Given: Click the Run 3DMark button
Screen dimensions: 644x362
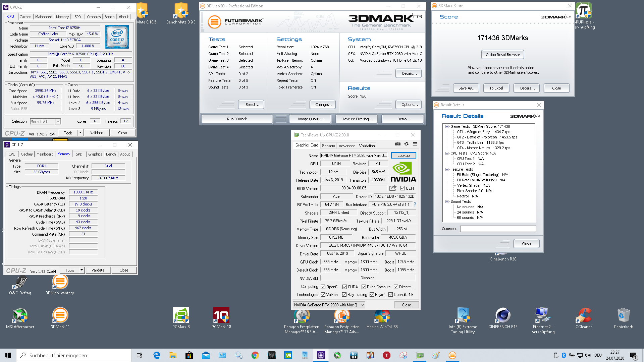Looking at the screenshot, I should 237,119.
